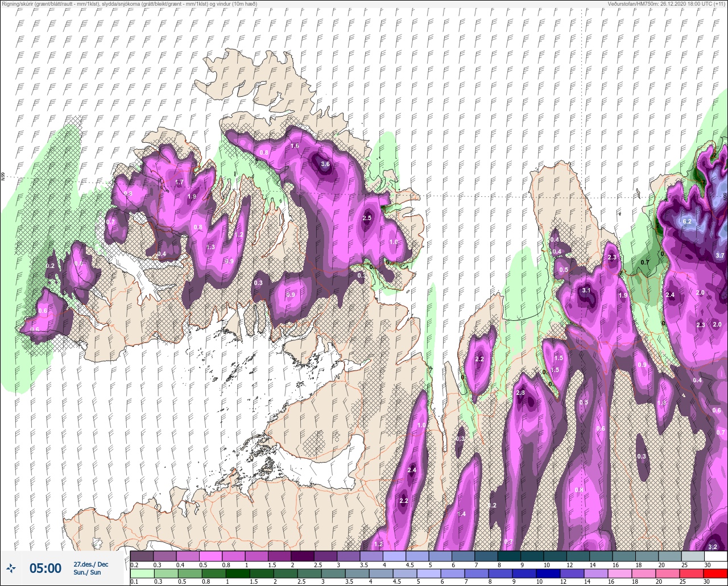
Task: Click the 3.1 snowfall value on the map
Action: pyautogui.click(x=587, y=290)
